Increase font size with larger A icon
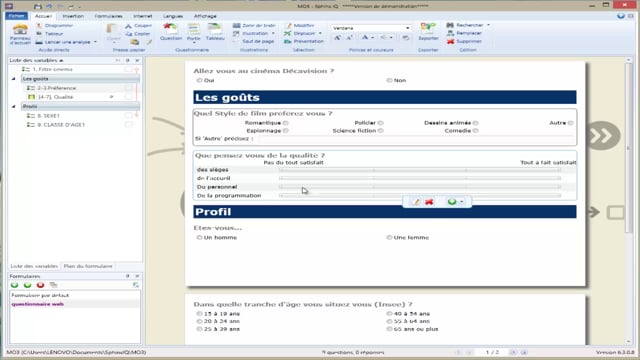The image size is (640, 360). click(337, 38)
